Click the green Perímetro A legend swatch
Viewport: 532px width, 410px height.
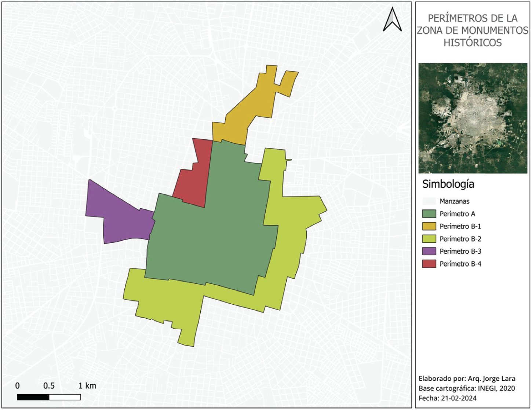click(x=429, y=214)
